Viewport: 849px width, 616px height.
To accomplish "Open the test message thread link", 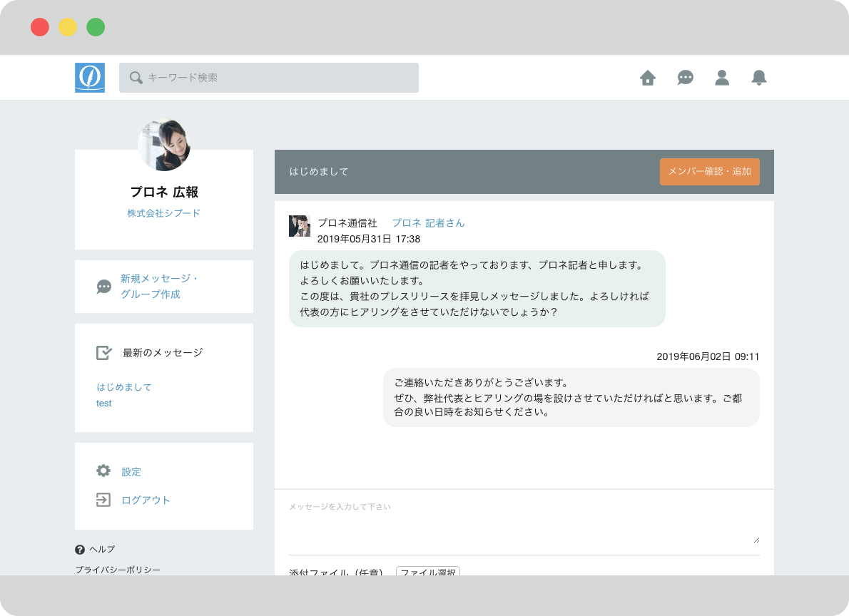I will pos(104,404).
